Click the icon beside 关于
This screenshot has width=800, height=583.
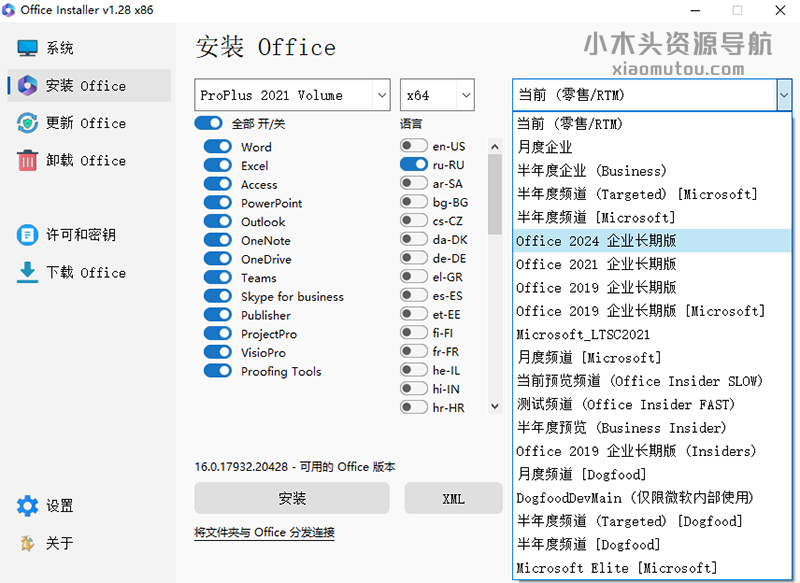27,543
